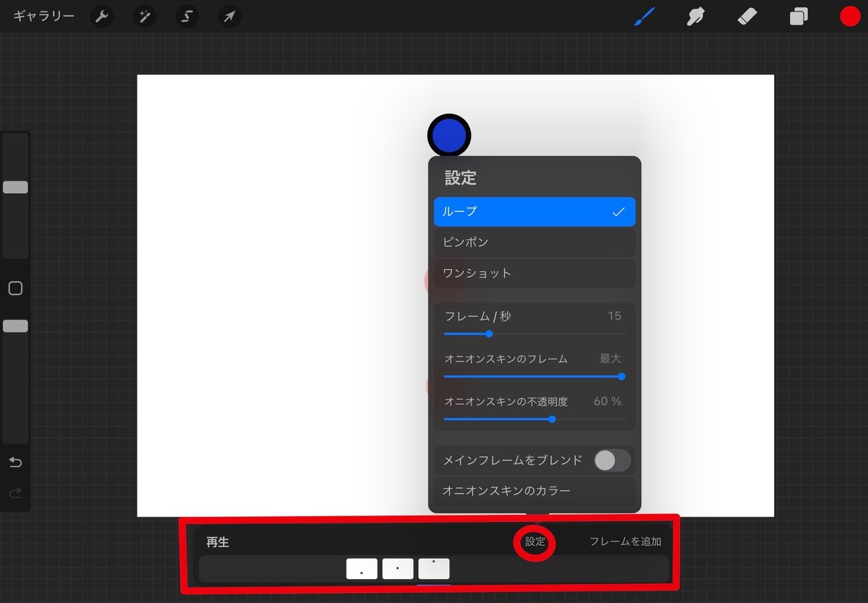The width and height of the screenshot is (868, 603).
Task: Click the 15 frames per second value
Action: coord(614,316)
